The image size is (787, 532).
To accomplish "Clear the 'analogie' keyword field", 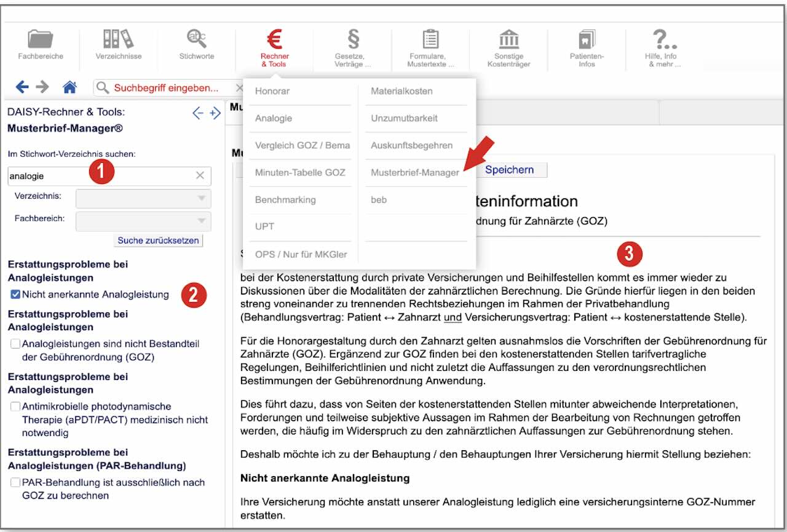I will click(200, 176).
